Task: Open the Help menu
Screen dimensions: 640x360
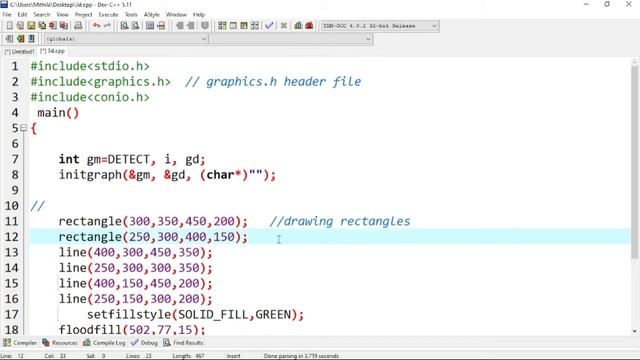Action: click(199, 14)
